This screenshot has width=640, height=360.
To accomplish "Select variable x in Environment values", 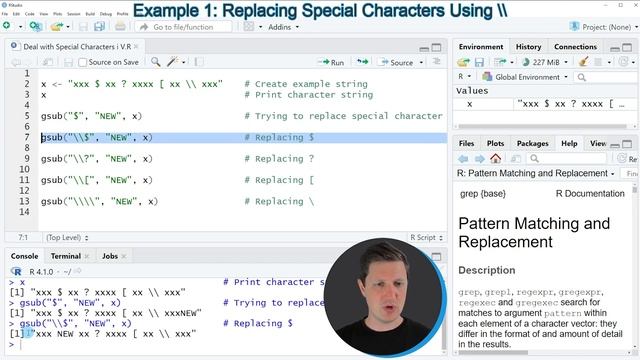I will (469, 104).
